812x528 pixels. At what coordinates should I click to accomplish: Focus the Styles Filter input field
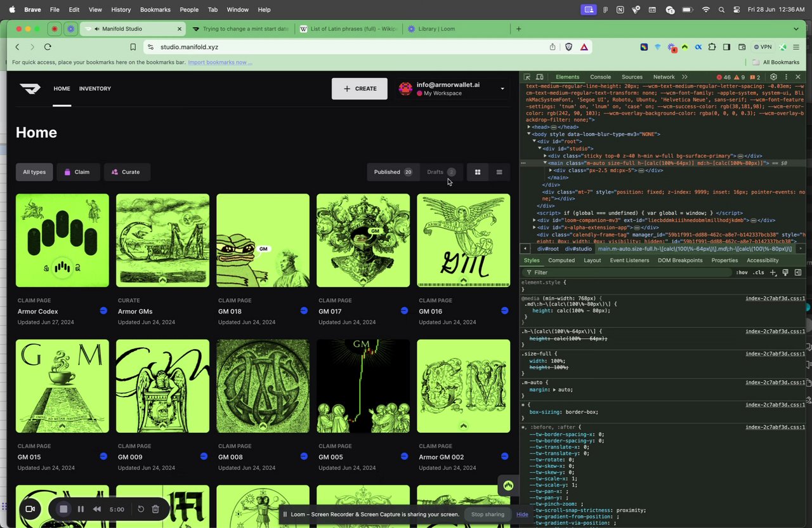pyautogui.click(x=627, y=272)
